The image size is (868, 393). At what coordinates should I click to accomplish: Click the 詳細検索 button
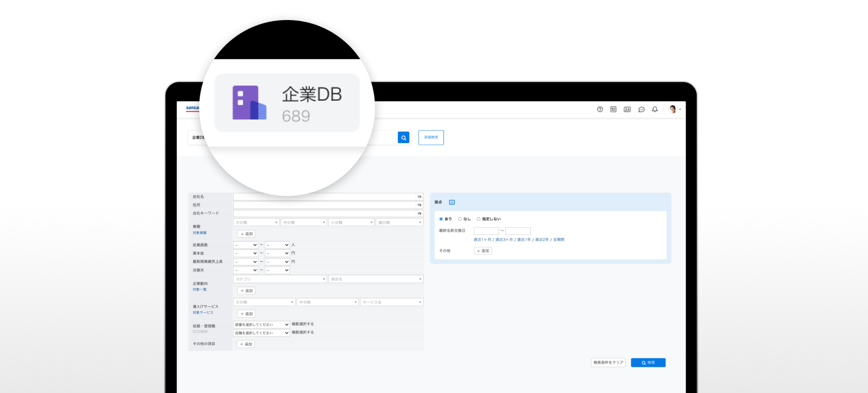click(x=431, y=137)
